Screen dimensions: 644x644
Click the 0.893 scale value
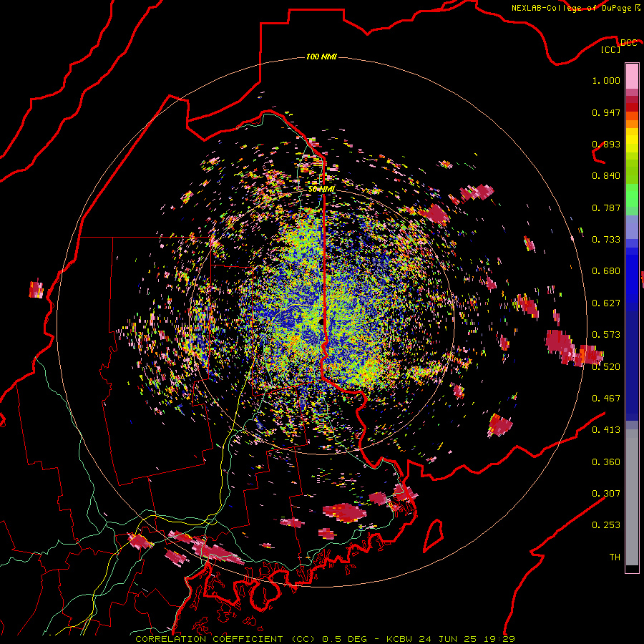[606, 144]
